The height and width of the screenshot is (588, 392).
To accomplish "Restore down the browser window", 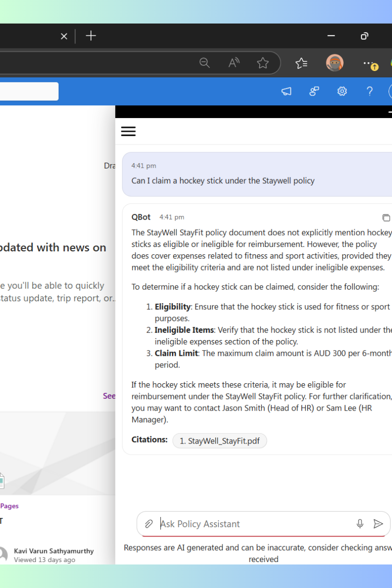I will click(x=364, y=36).
